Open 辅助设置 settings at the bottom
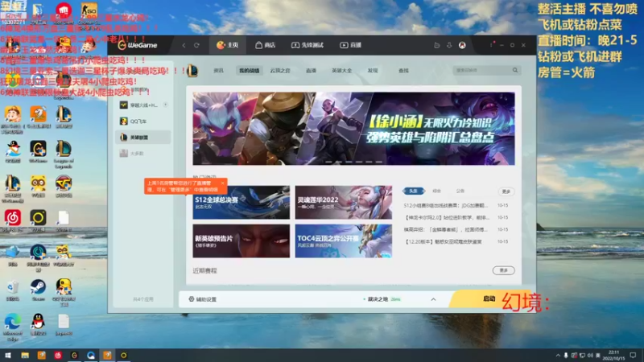Viewport: 644px width, 362px height. [203, 299]
